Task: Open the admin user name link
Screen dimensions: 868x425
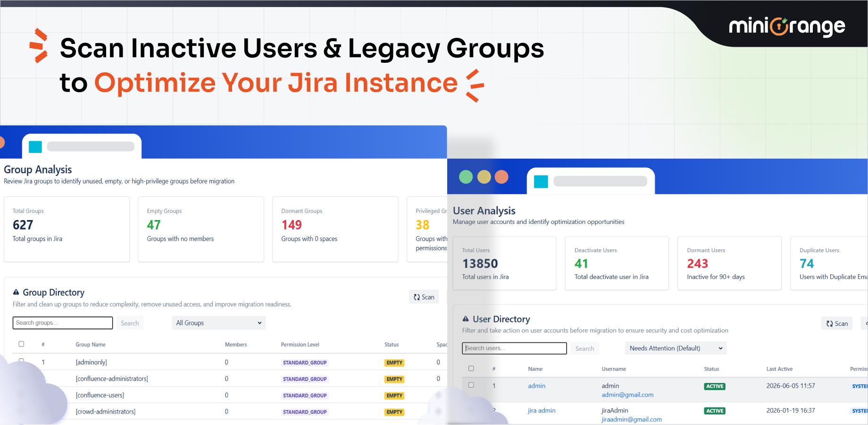Action: click(536, 386)
